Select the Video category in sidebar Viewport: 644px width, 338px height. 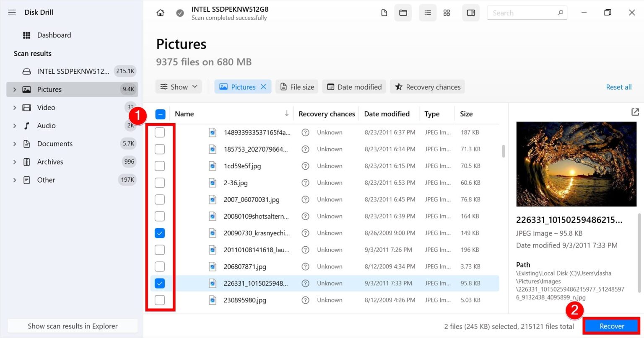(46, 107)
